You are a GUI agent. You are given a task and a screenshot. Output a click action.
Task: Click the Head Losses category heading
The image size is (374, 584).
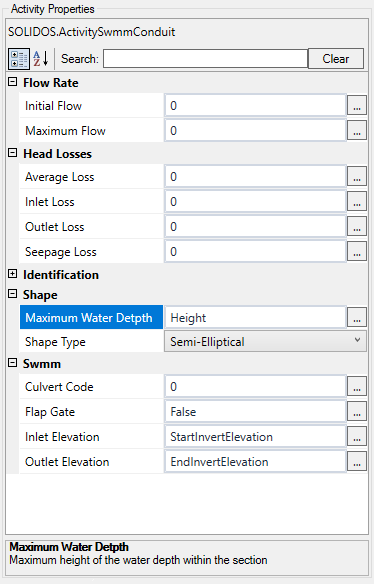(57, 154)
